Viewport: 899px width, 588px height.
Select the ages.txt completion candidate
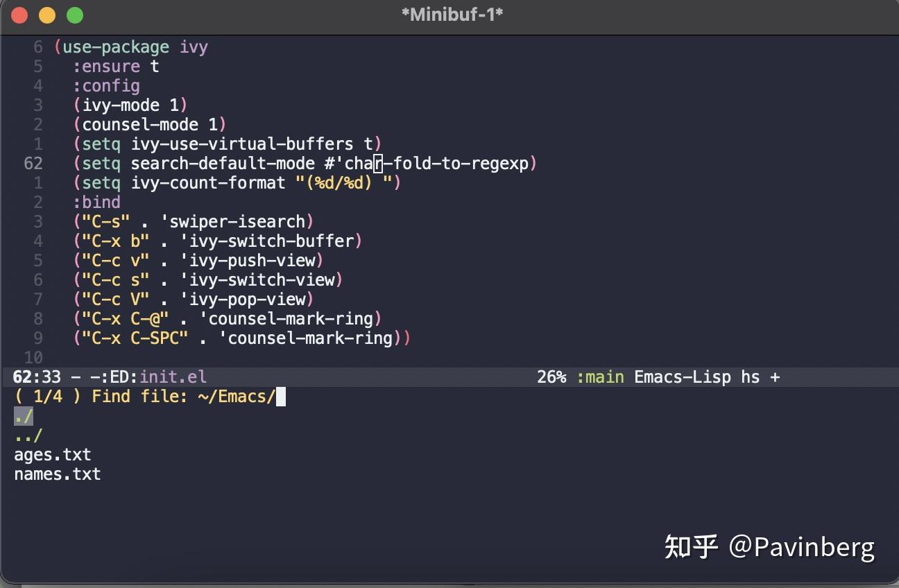pos(52,454)
